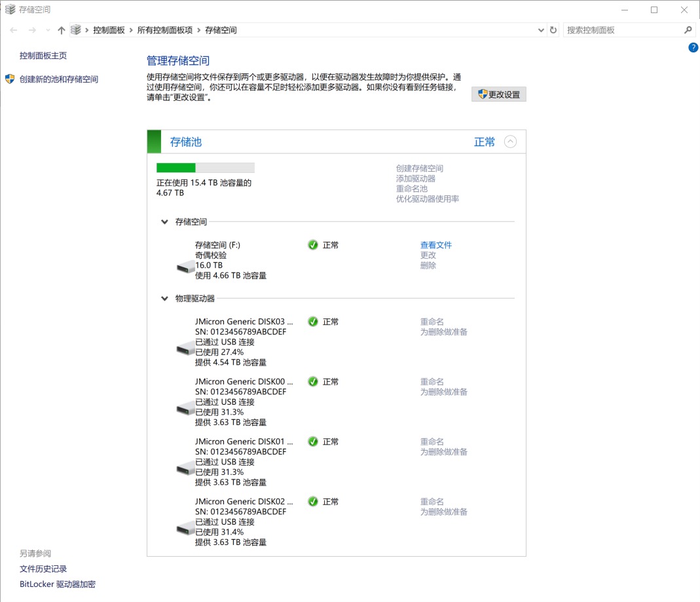
Task: Collapse the 存储空间 section chevron
Action: (x=165, y=222)
